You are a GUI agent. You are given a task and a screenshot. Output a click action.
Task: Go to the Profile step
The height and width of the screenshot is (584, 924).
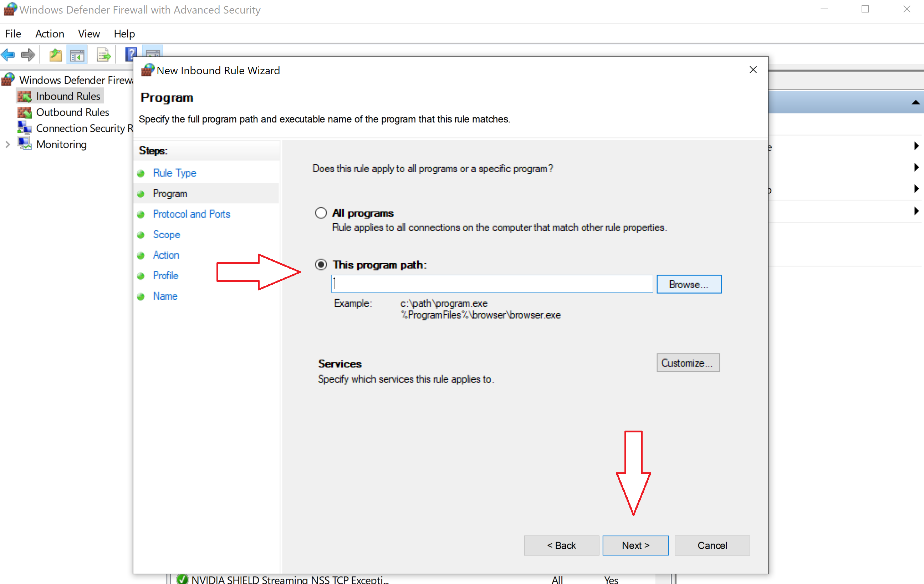click(x=165, y=275)
